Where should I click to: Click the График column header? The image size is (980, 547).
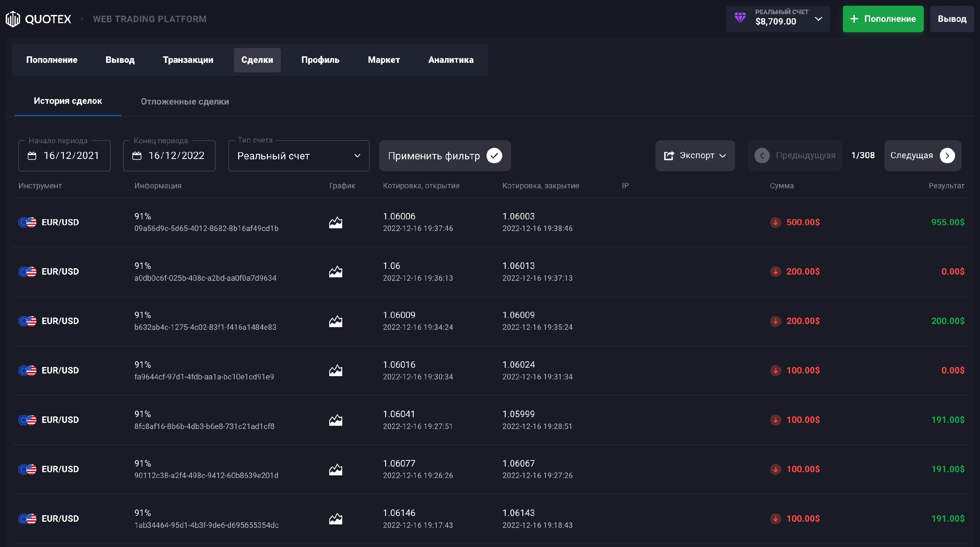[342, 186]
